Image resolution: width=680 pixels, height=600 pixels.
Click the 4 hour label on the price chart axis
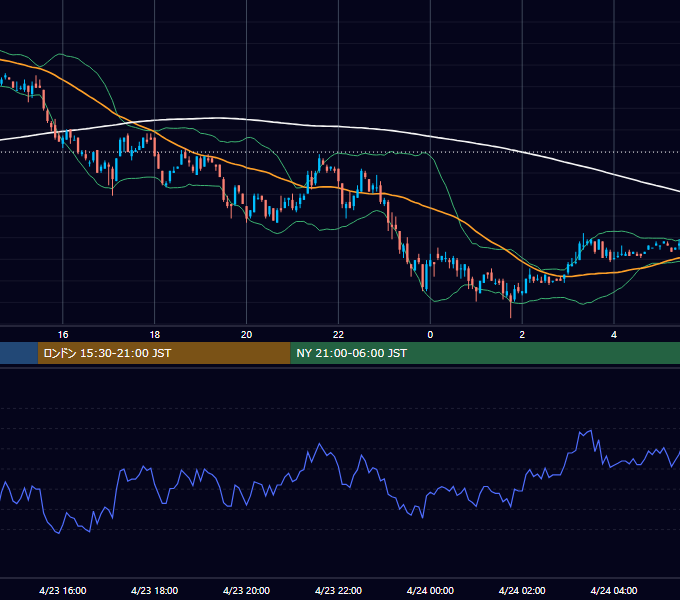point(614,335)
